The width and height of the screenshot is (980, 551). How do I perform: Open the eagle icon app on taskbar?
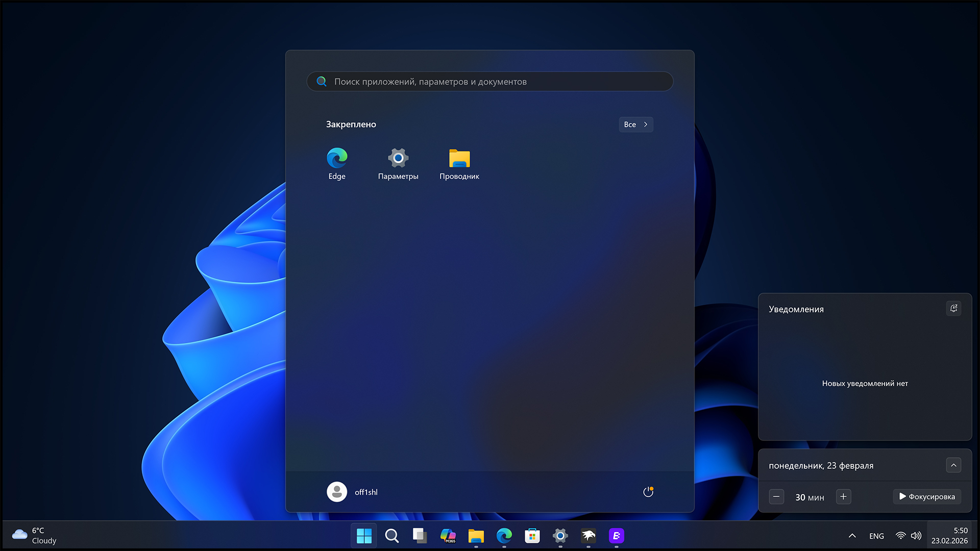click(589, 536)
